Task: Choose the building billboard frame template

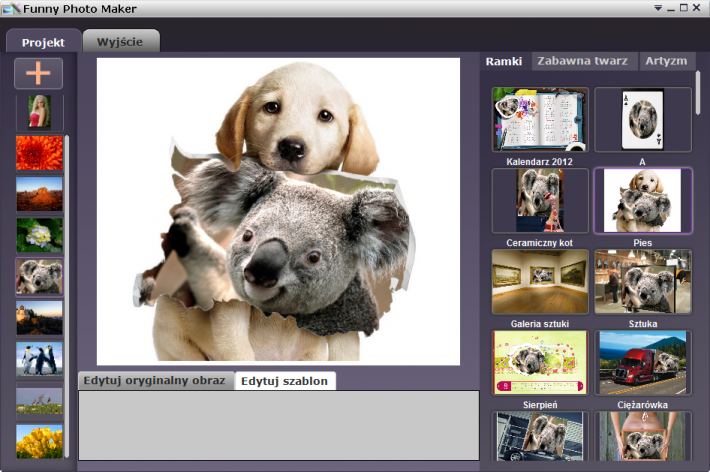Action: tap(540, 436)
